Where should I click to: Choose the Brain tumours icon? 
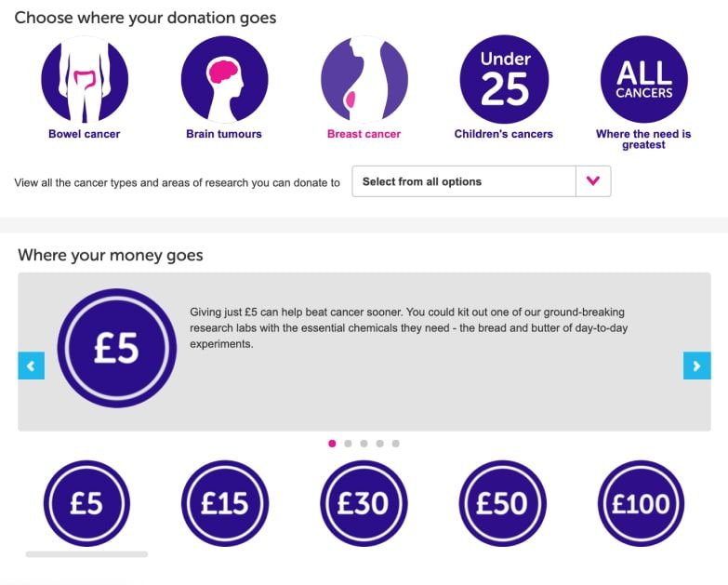(x=224, y=79)
